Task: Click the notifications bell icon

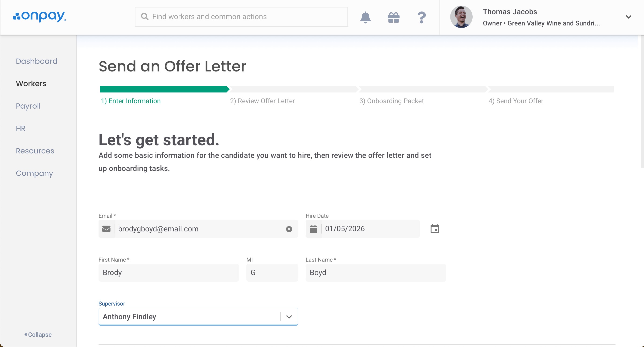Action: [365, 17]
